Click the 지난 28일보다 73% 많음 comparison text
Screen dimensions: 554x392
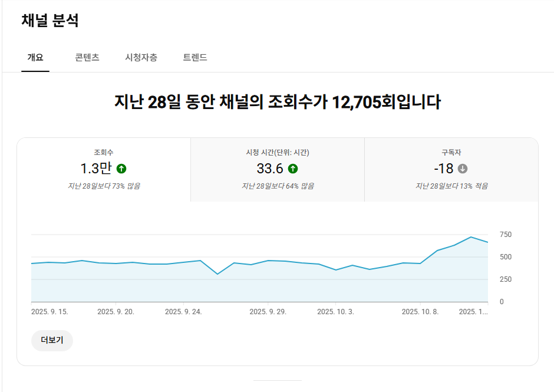point(104,186)
